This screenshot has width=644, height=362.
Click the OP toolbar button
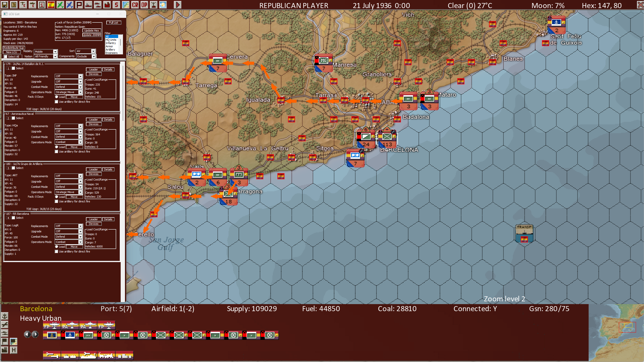click(x=144, y=5)
